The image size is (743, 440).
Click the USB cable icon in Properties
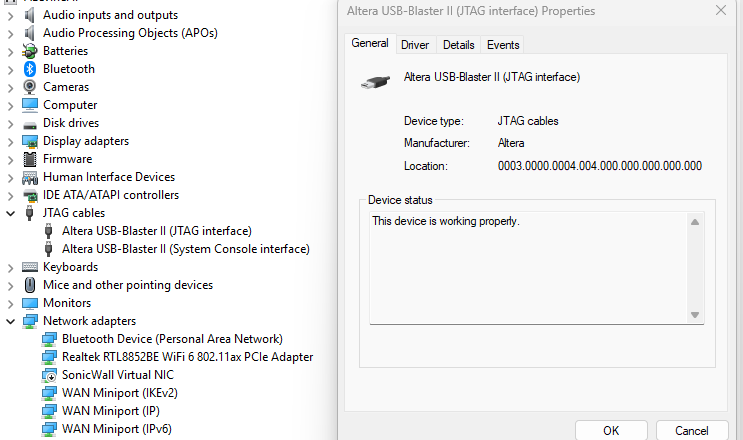374,82
